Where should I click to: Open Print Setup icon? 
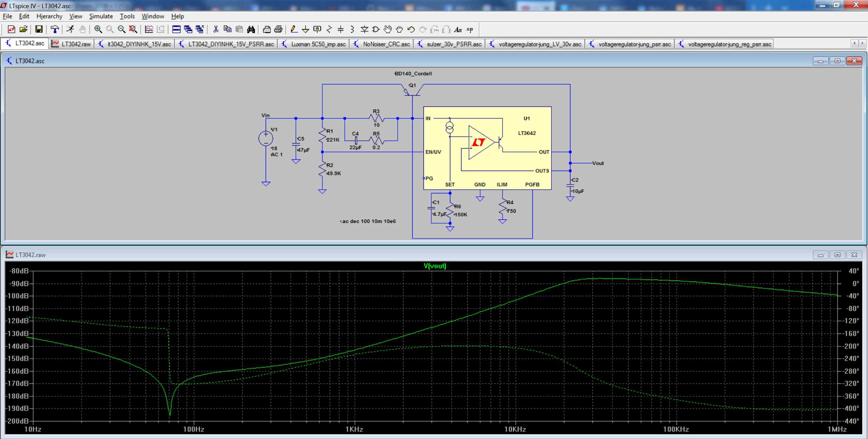click(x=267, y=30)
